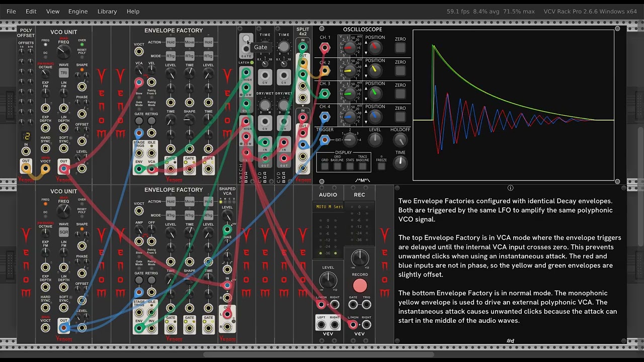This screenshot has width=644, height=362.
Task: Open the Help menu
Action: 133,11
